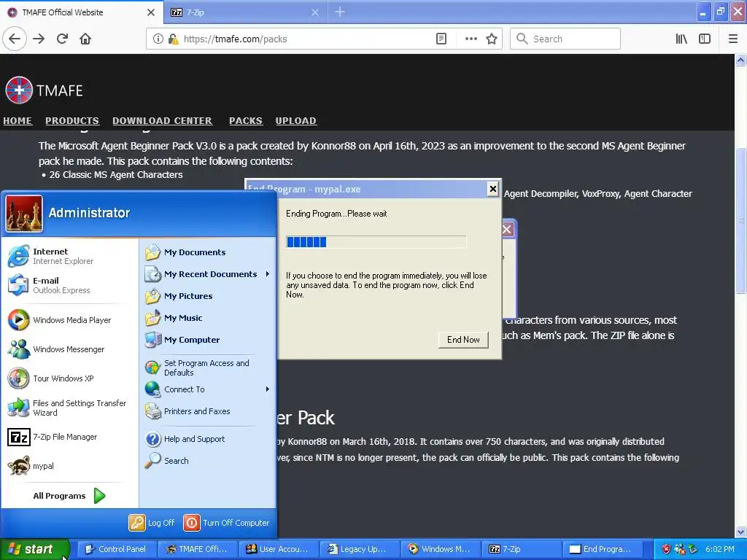Screen dimensions: 747x560
Task: Open the browser hamburger menu
Action: point(732,39)
